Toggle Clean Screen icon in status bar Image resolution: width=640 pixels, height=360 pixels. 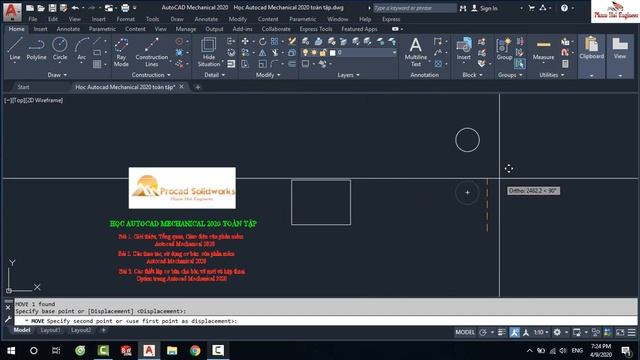click(620, 332)
